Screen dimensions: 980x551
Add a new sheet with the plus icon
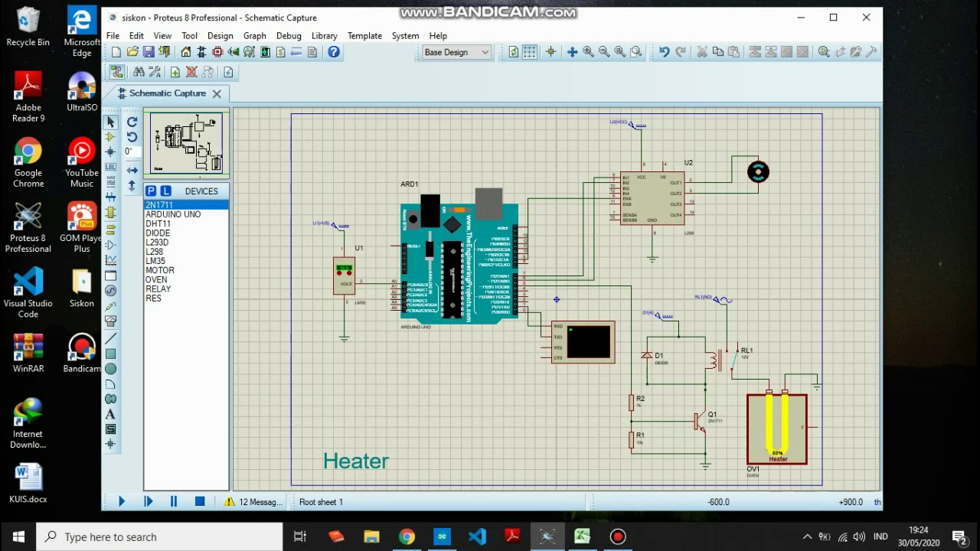coord(175,72)
